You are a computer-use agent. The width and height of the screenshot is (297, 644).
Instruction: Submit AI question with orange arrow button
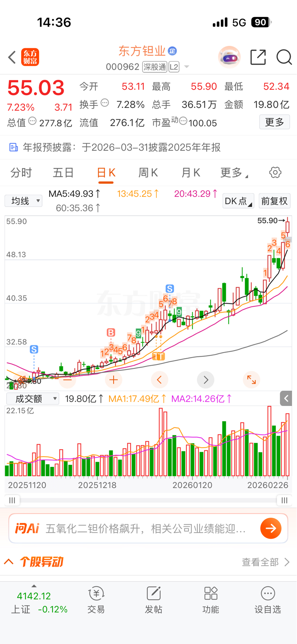(271, 528)
